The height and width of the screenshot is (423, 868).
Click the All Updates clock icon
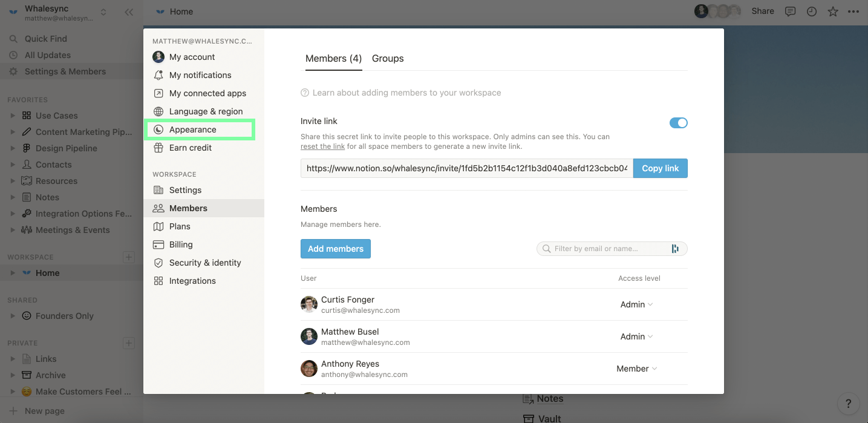[13, 55]
